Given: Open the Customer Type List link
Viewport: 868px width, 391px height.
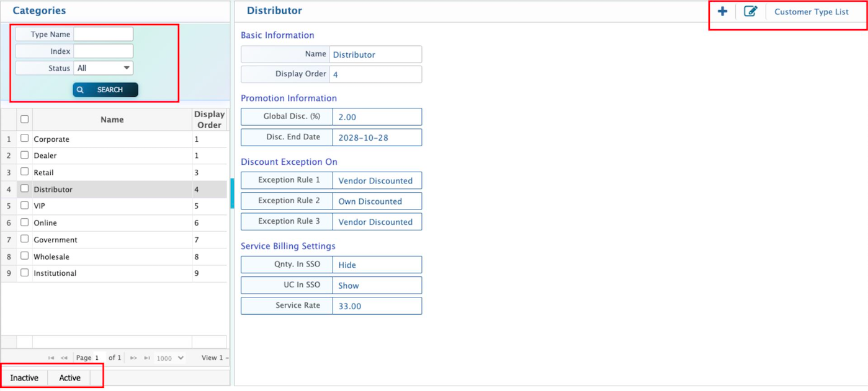Looking at the screenshot, I should [811, 12].
